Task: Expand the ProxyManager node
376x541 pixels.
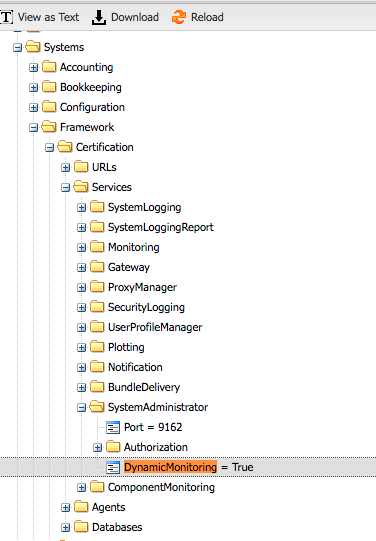Action: (81, 288)
